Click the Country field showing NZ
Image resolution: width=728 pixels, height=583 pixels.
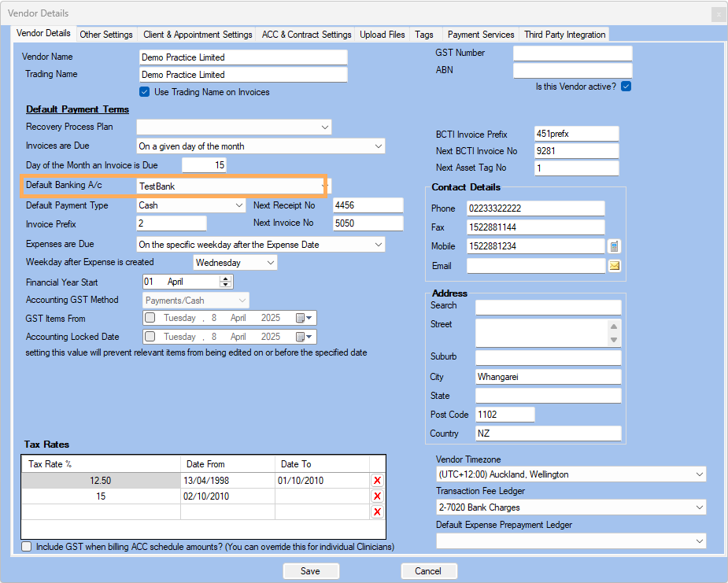[x=549, y=433]
